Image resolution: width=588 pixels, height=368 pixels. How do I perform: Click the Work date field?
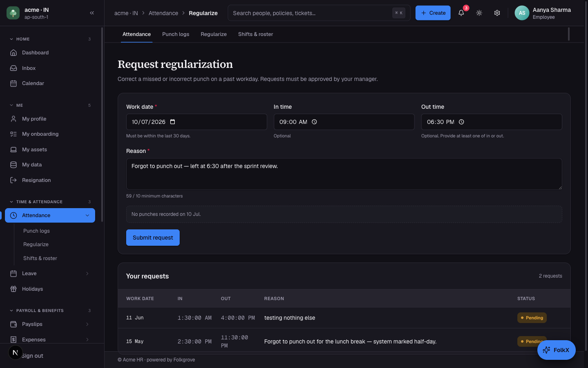pos(196,122)
